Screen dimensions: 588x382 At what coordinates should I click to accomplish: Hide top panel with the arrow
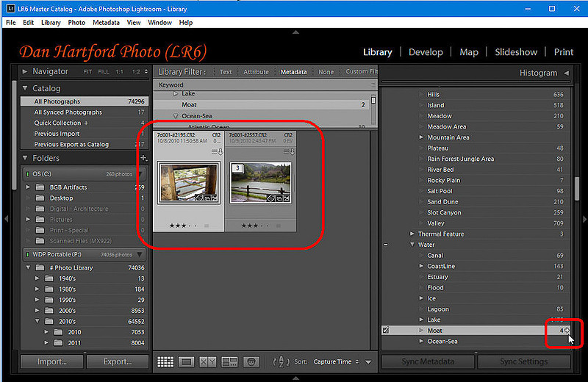295,32
